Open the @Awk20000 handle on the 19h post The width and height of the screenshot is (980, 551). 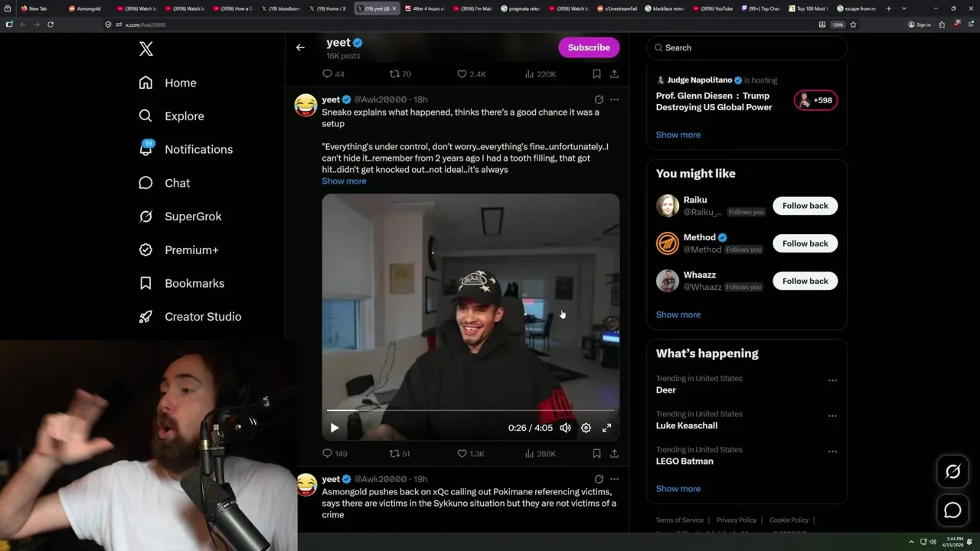coord(381,479)
